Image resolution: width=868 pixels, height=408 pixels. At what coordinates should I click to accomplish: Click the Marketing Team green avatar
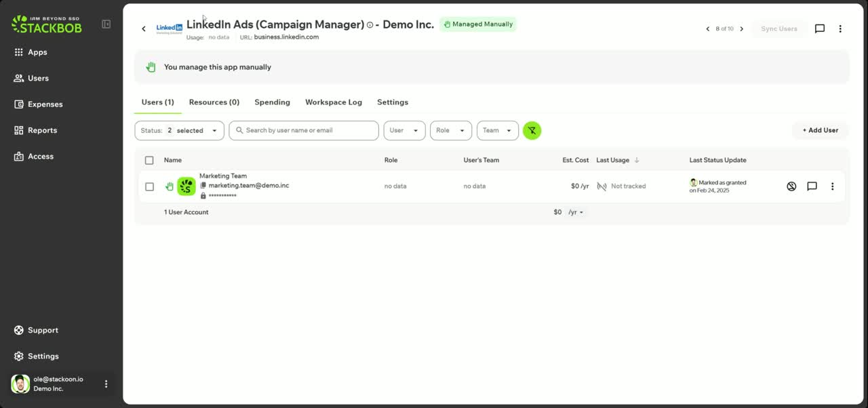point(186,186)
